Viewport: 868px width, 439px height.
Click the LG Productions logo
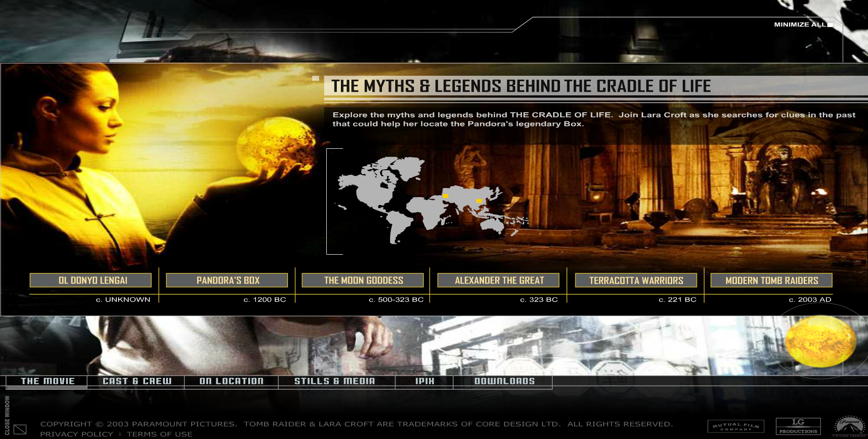pos(798,426)
